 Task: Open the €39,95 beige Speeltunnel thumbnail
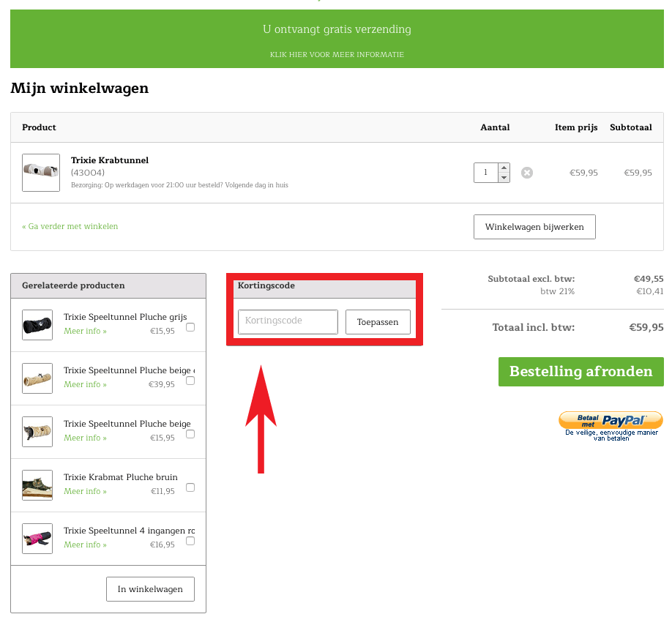pos(37,378)
